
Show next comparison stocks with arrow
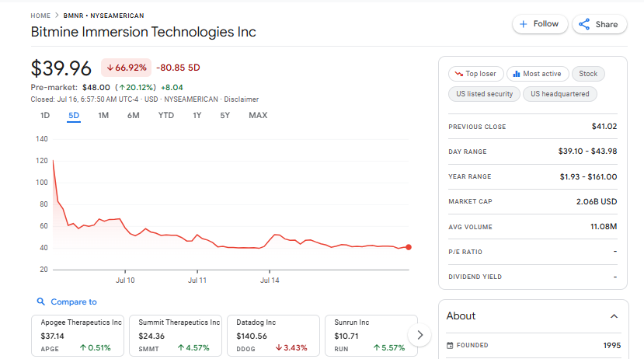click(x=419, y=335)
